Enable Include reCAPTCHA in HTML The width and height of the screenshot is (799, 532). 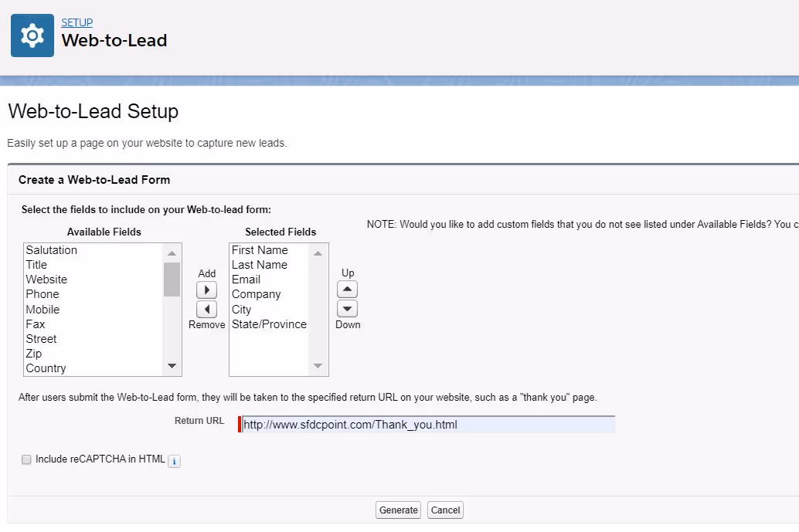tap(26, 459)
